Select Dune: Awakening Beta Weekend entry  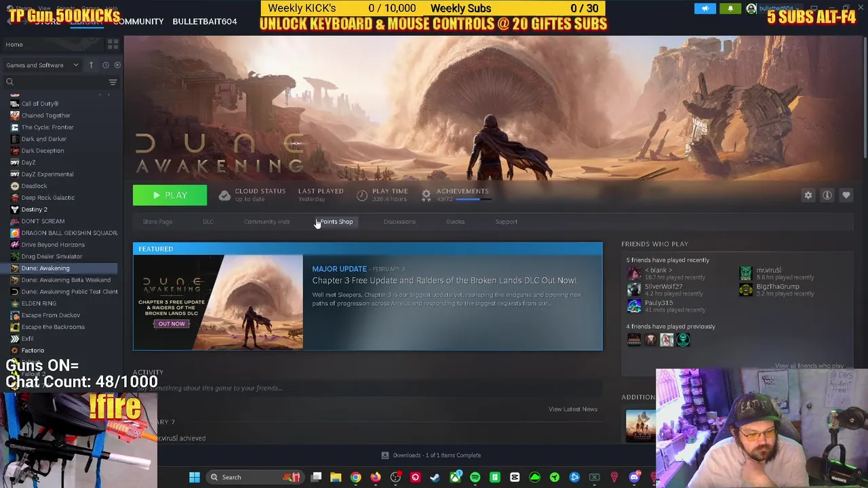(x=66, y=280)
